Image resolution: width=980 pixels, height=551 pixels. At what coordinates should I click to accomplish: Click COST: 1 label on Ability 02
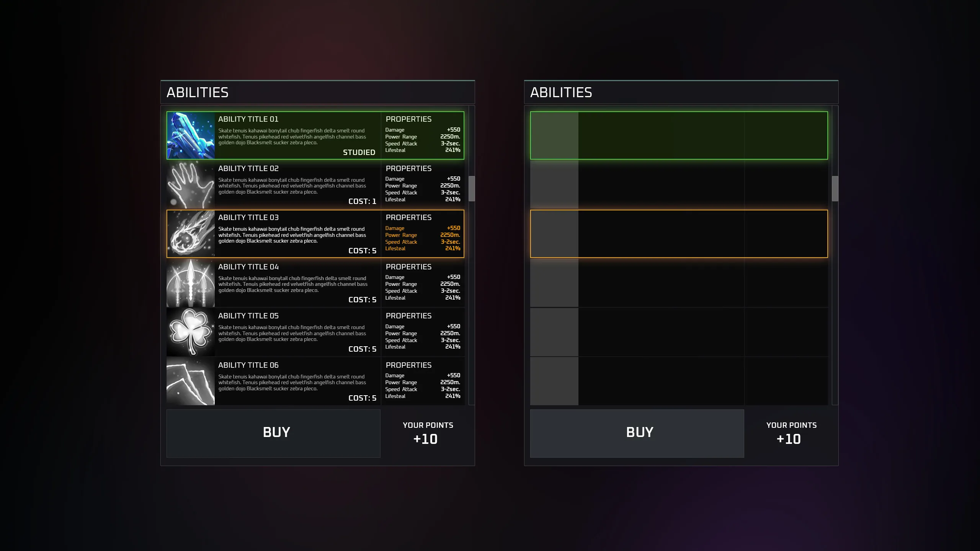[x=362, y=201]
